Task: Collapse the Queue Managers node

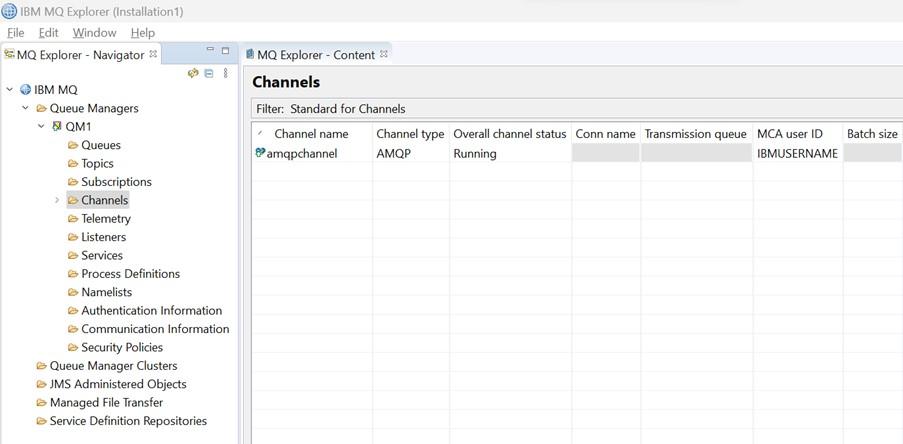Action: tap(25, 108)
